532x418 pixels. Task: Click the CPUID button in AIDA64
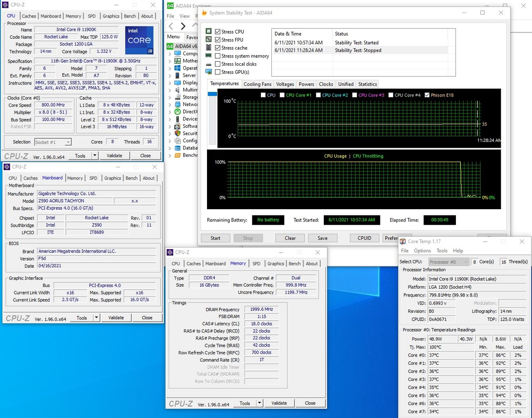364,238
